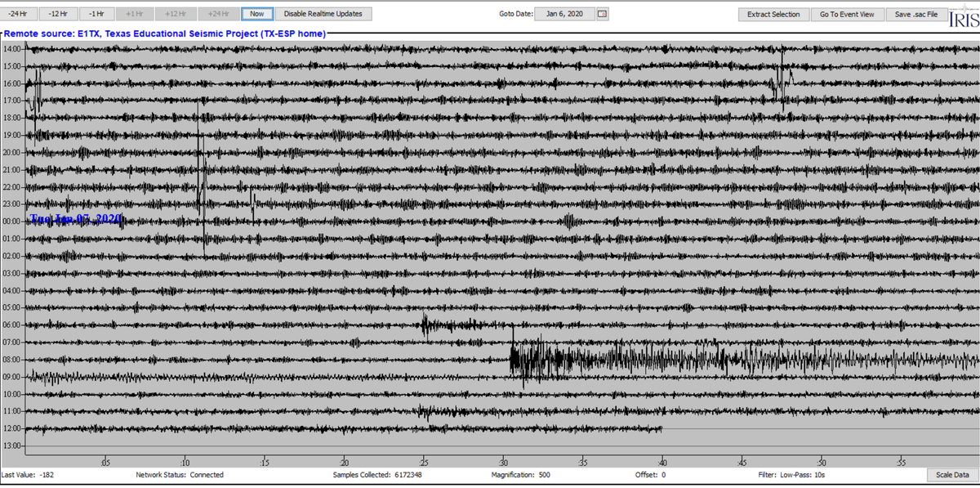
Task: Click the +24 Hr button
Action: (x=218, y=14)
